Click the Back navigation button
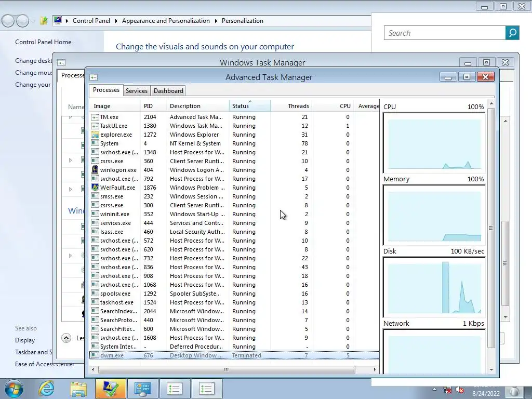 (x=8, y=21)
